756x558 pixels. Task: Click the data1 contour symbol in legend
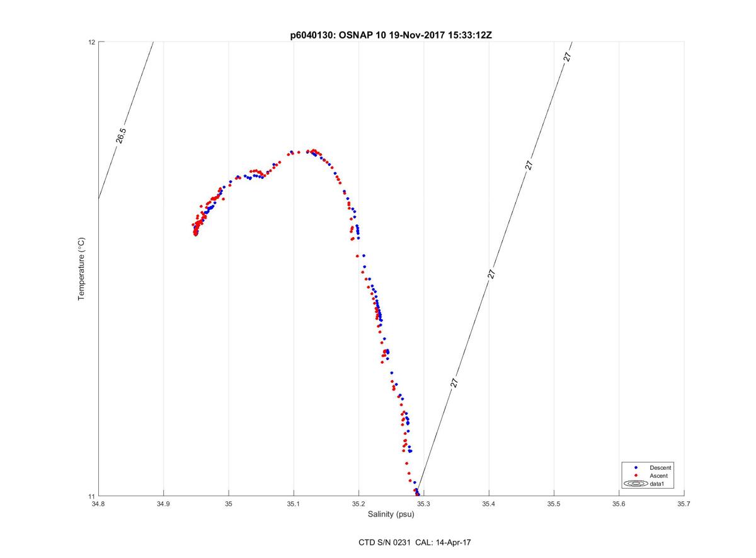point(636,484)
